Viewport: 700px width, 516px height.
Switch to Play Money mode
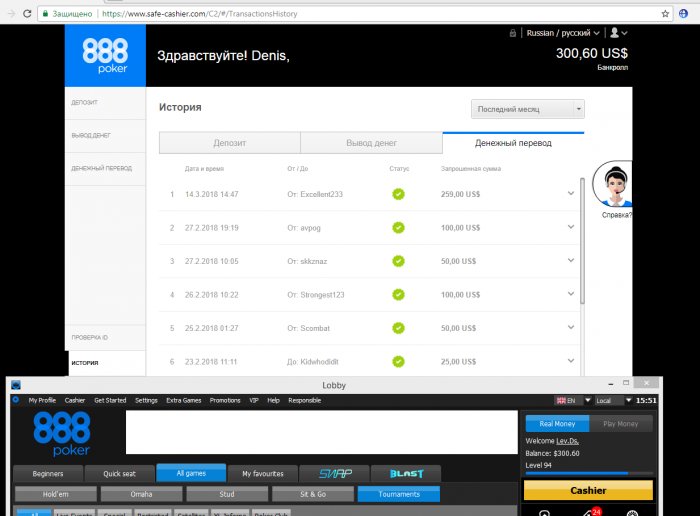click(621, 424)
